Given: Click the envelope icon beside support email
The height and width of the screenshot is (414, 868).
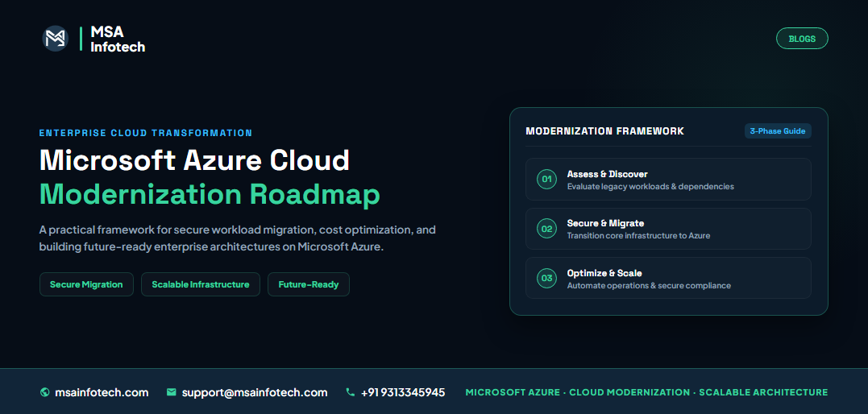Looking at the screenshot, I should pyautogui.click(x=171, y=392).
